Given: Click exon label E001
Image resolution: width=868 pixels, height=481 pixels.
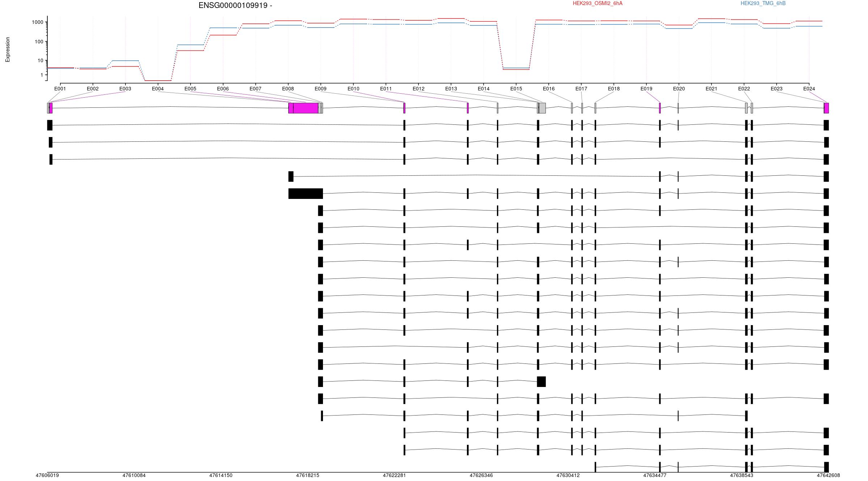Looking at the screenshot, I should point(60,89).
